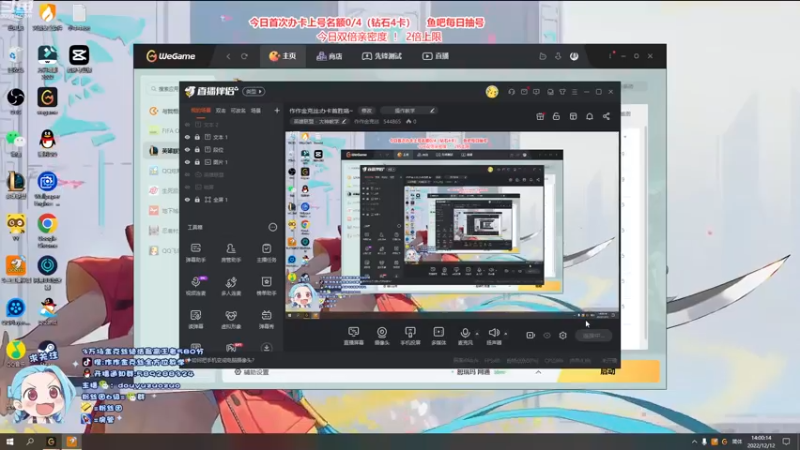The image size is (800, 450).
Task: Open the 房管助手 tool icon
Action: [x=231, y=252]
